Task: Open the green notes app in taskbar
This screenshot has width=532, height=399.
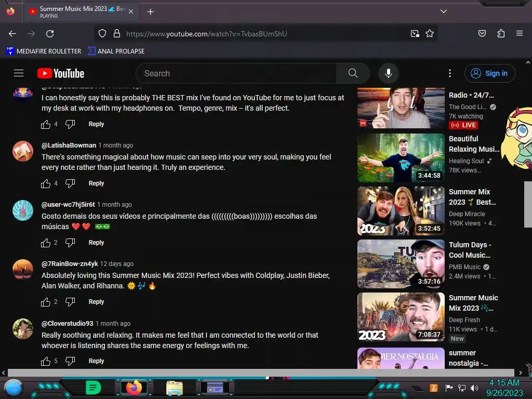Action: click(x=94, y=388)
